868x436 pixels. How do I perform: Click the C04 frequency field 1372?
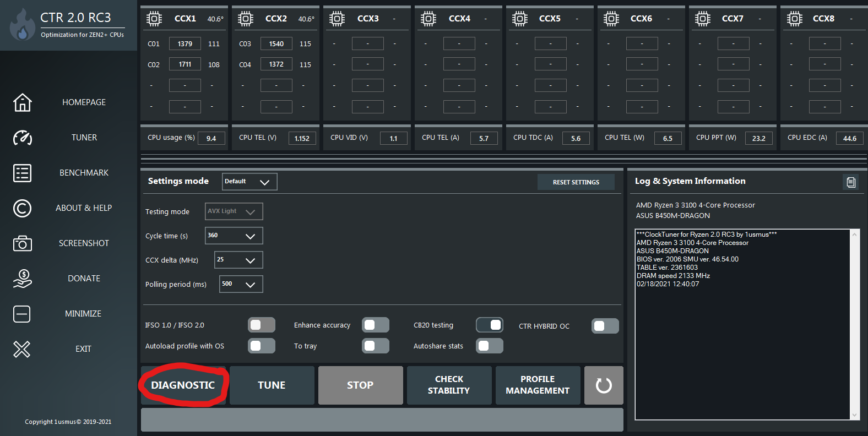pos(276,64)
